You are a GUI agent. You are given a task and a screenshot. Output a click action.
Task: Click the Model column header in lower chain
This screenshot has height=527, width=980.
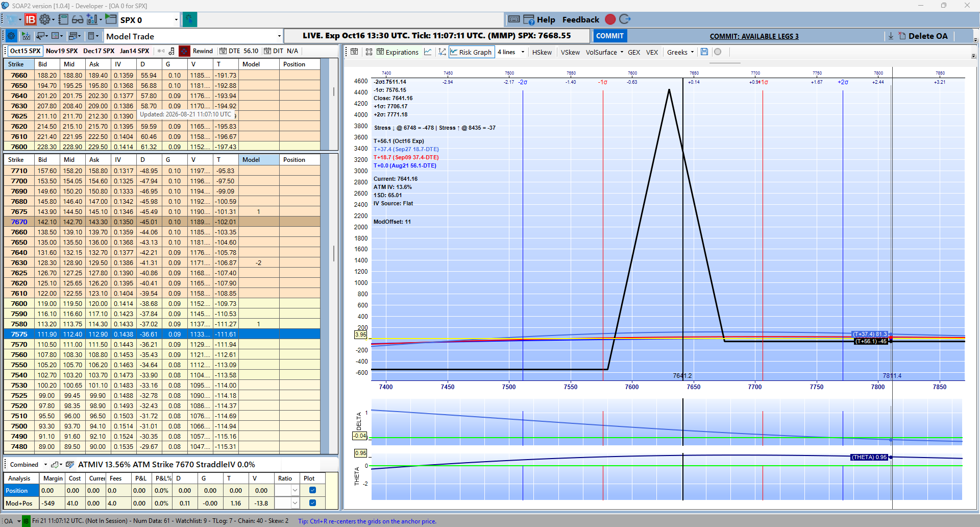(x=259, y=160)
